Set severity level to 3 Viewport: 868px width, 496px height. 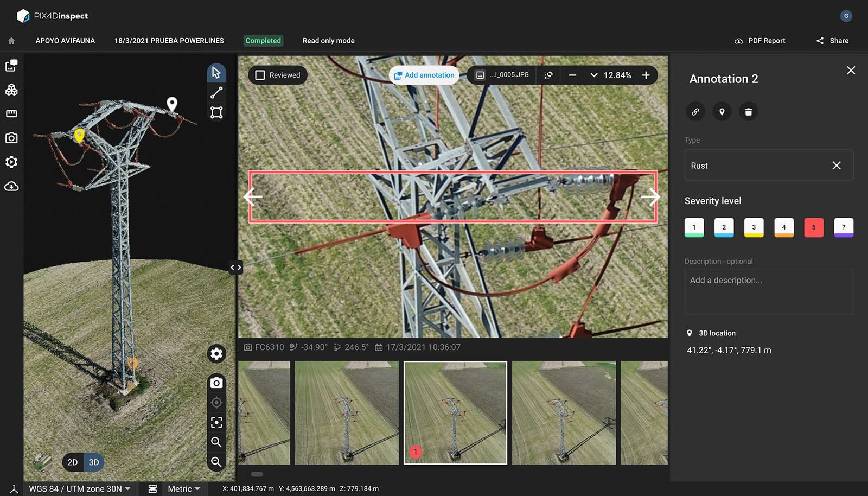tap(754, 227)
